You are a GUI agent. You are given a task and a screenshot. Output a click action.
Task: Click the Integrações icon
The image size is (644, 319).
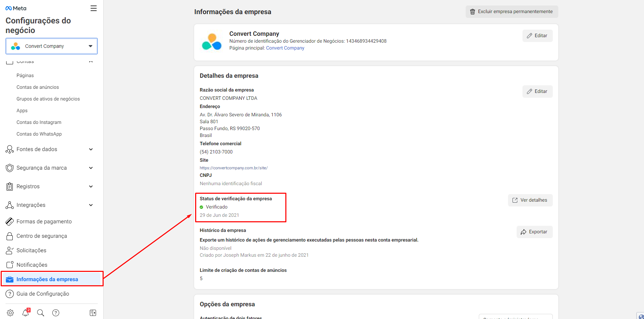[10, 205]
